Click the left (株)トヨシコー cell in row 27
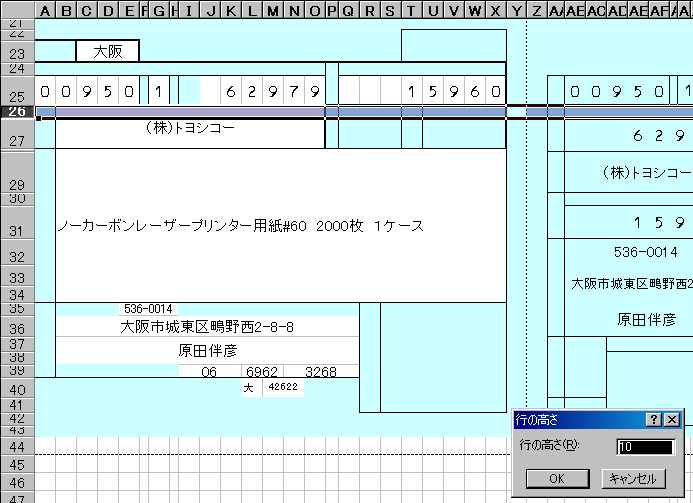 coord(190,133)
